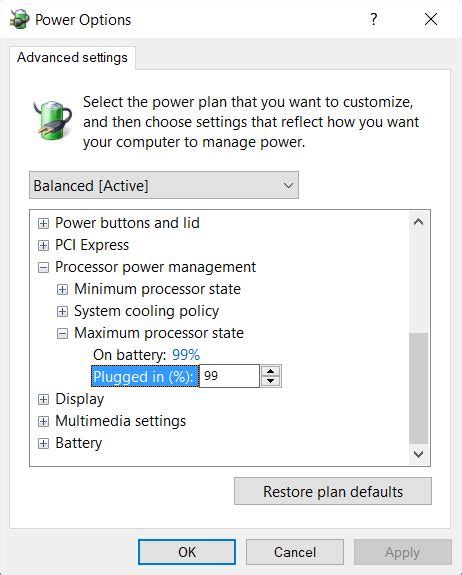462x575 pixels.
Task: Click the settings list scrollbar down arrow
Action: pyautogui.click(x=418, y=454)
